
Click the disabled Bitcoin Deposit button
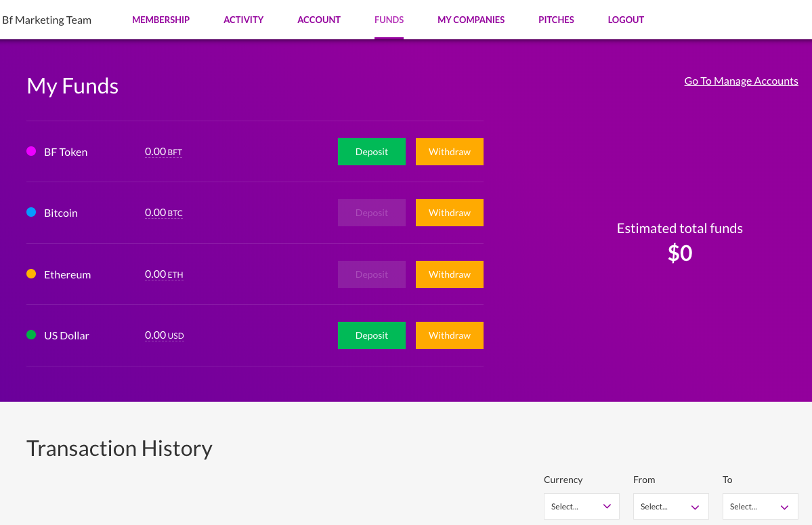371,213
